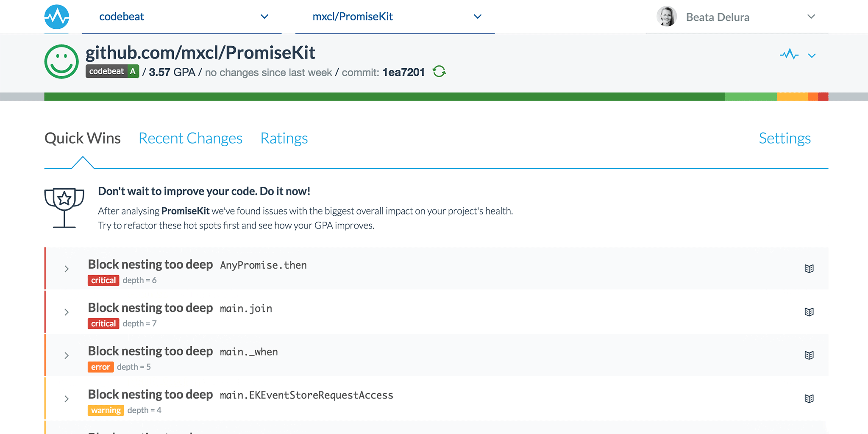
Task: Switch to the Ratings tab
Action: [284, 139]
